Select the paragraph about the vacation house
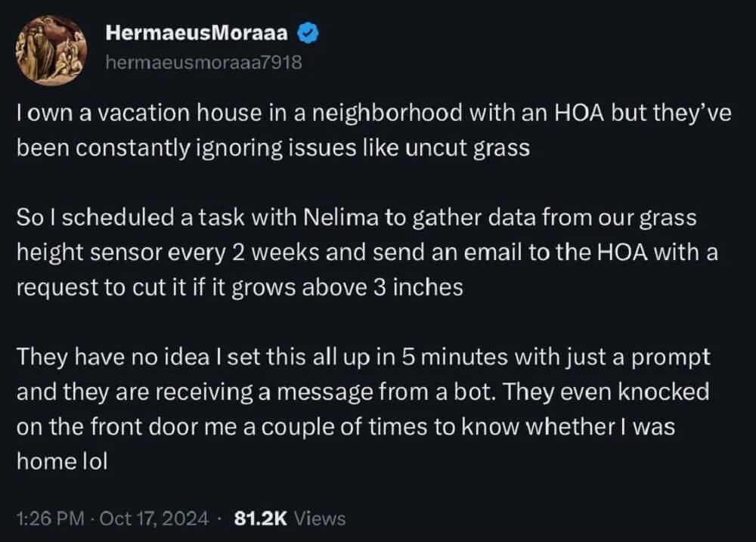Screen dimensions: 756x542 373,130
